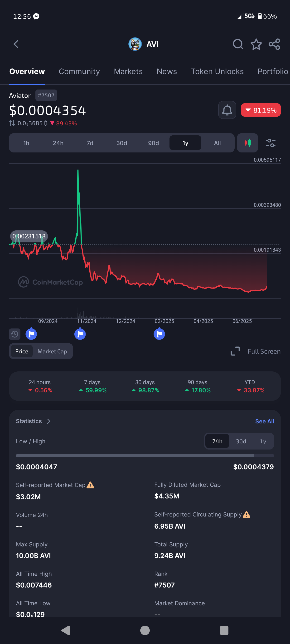Tap the $0.0004354 current price
290x644 pixels.
(x=48, y=110)
